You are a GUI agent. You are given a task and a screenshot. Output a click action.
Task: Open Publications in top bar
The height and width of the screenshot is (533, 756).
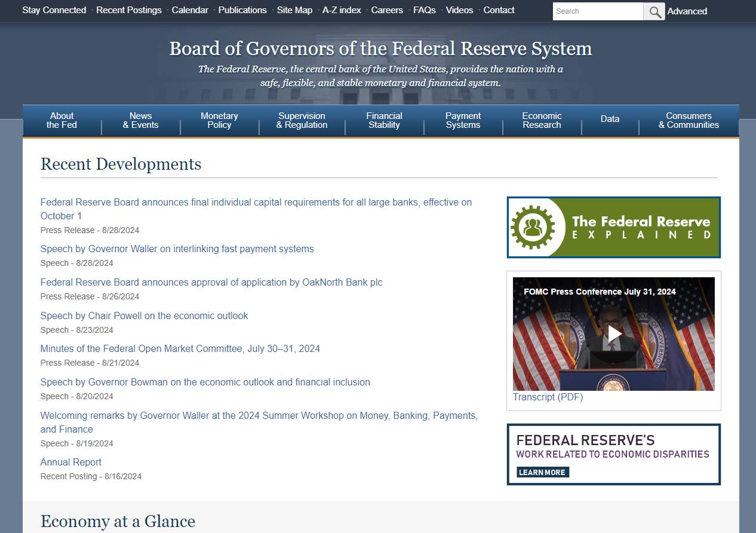tap(242, 10)
